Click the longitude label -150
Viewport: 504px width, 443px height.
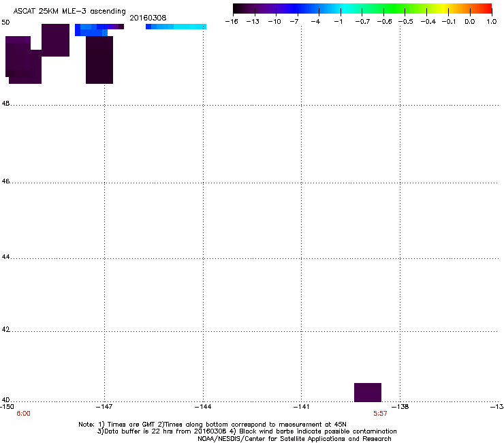pyautogui.click(x=7, y=407)
